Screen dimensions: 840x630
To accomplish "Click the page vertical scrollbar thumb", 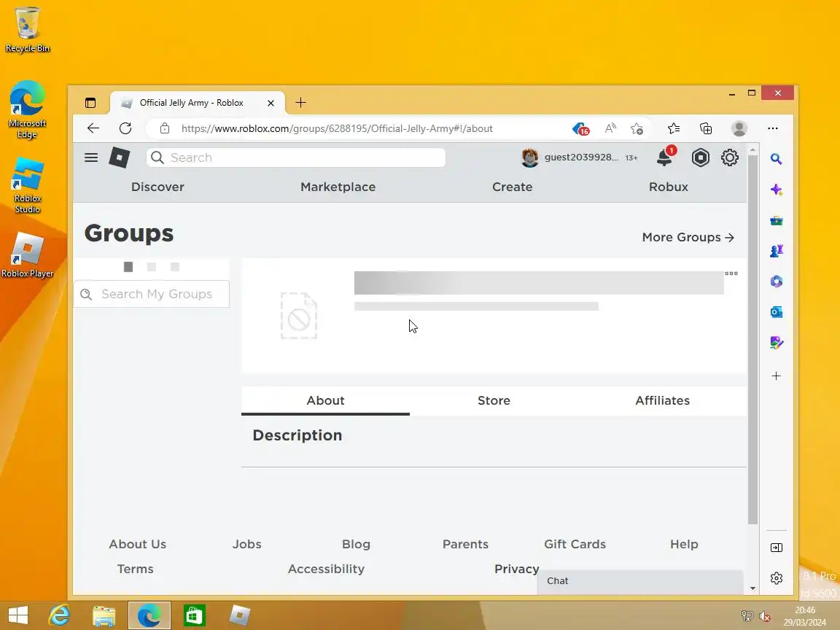I will click(x=752, y=340).
